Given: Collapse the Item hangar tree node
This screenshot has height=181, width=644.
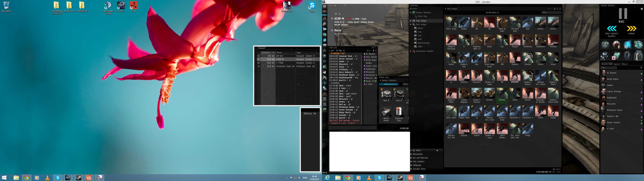Looking at the screenshot, I should [x=411, y=24].
